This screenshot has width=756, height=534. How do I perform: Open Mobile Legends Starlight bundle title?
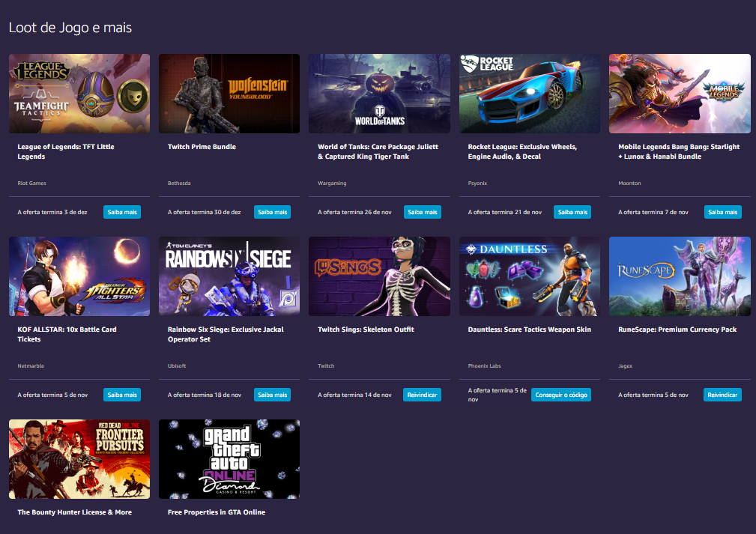(679, 151)
